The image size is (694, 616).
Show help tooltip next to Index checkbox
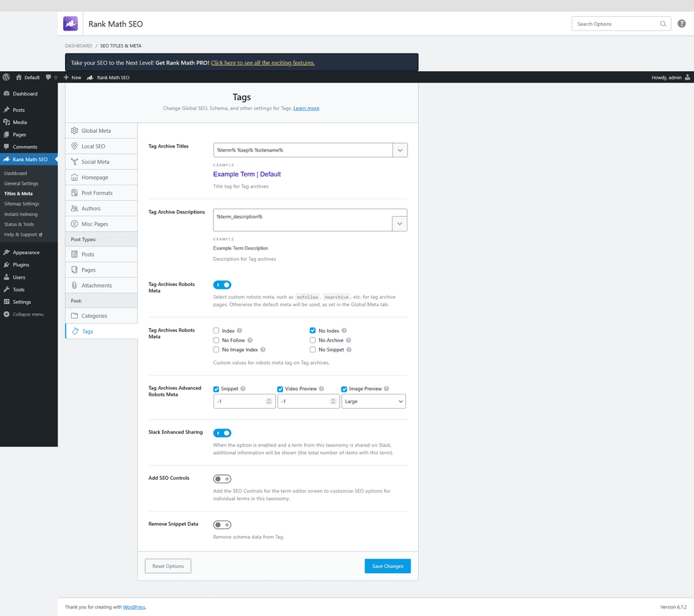239,331
